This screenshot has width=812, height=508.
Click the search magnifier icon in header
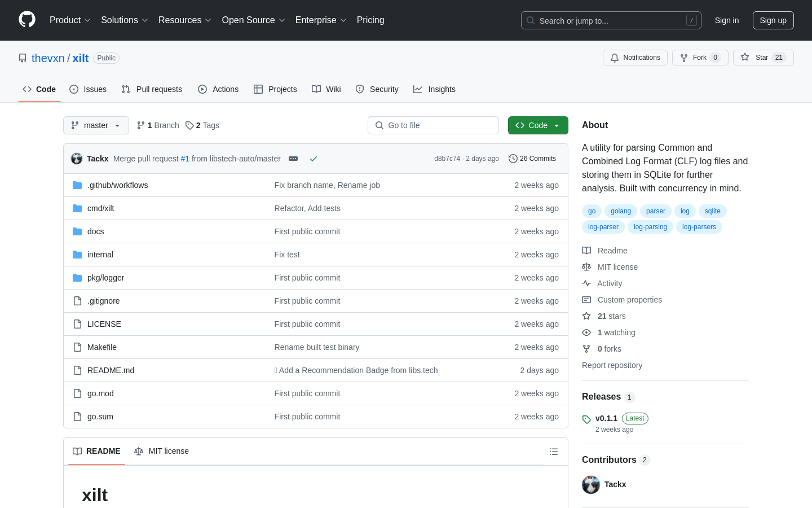[x=531, y=20]
